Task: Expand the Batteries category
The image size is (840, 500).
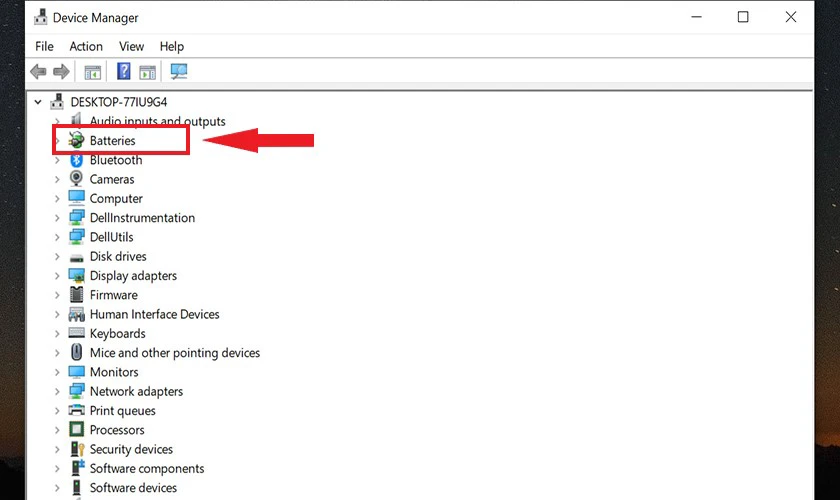Action: pos(57,140)
